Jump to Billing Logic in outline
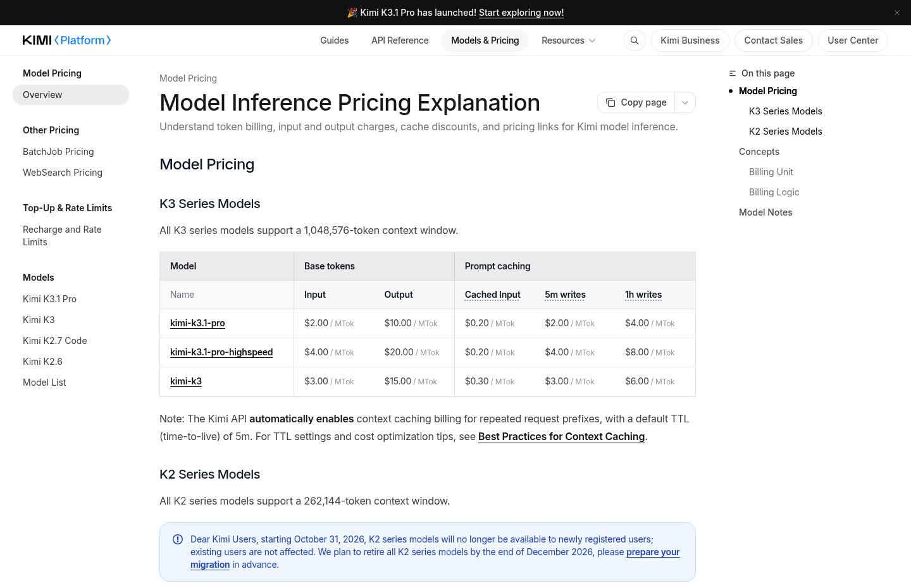Viewport: 911px width, 588px height. [774, 192]
